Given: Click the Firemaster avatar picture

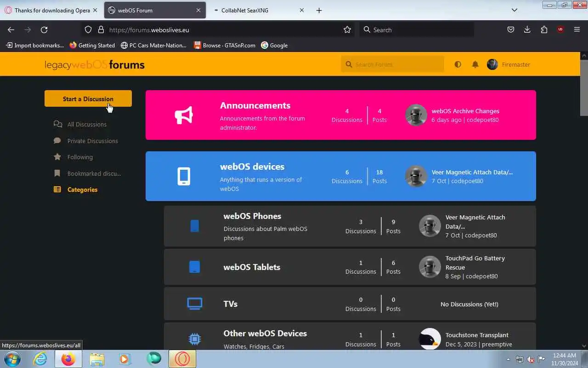Looking at the screenshot, I should point(492,64).
